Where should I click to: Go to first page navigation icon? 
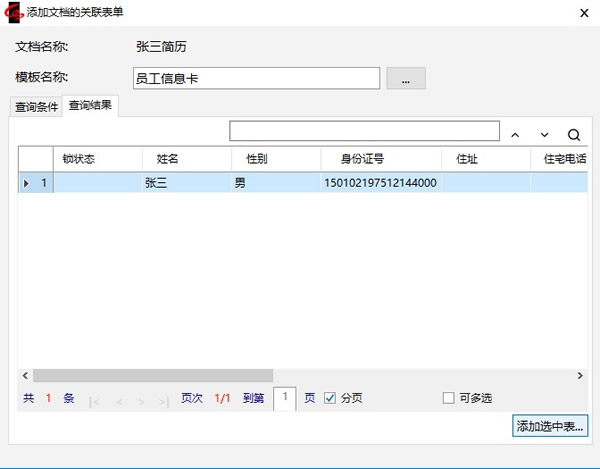tap(95, 400)
